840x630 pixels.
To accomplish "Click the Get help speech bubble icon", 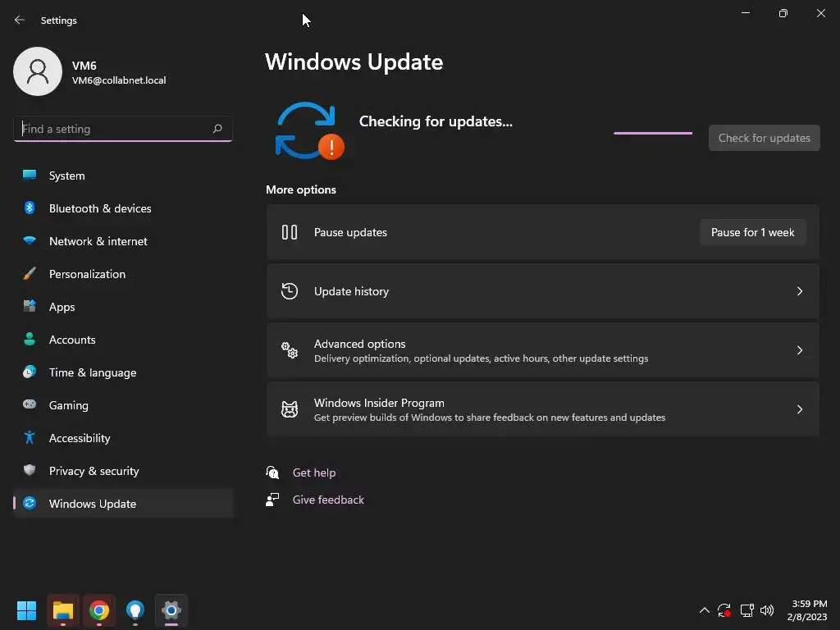I will [x=272, y=472].
